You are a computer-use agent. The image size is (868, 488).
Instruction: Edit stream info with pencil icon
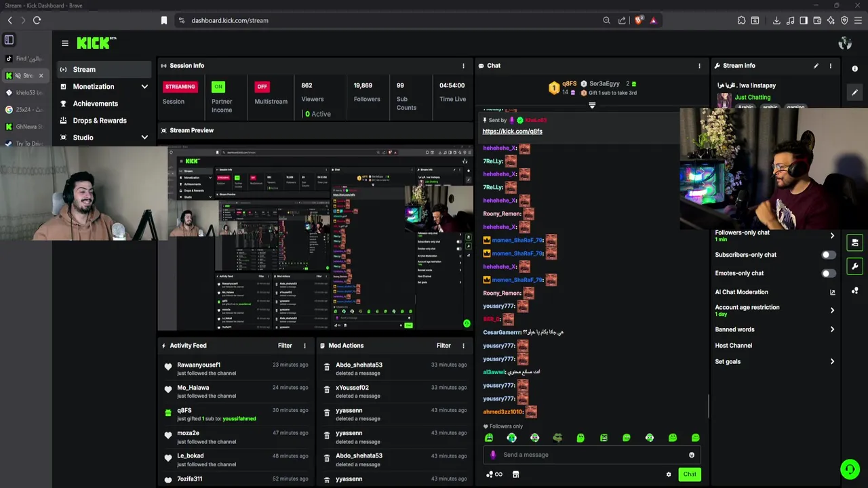816,66
